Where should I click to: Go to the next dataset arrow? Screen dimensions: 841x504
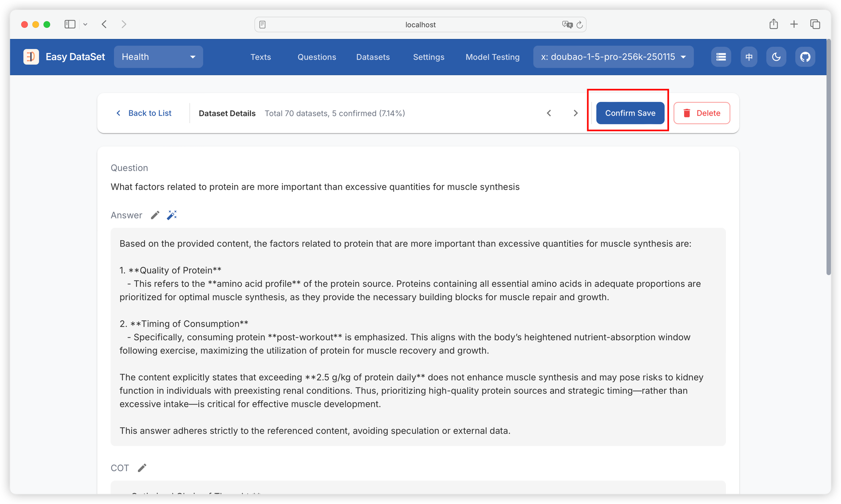[576, 113]
